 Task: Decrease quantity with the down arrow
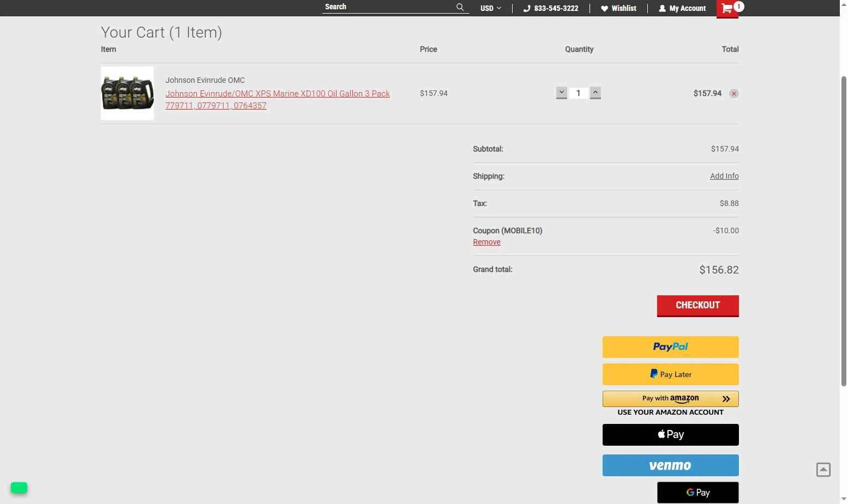click(561, 93)
